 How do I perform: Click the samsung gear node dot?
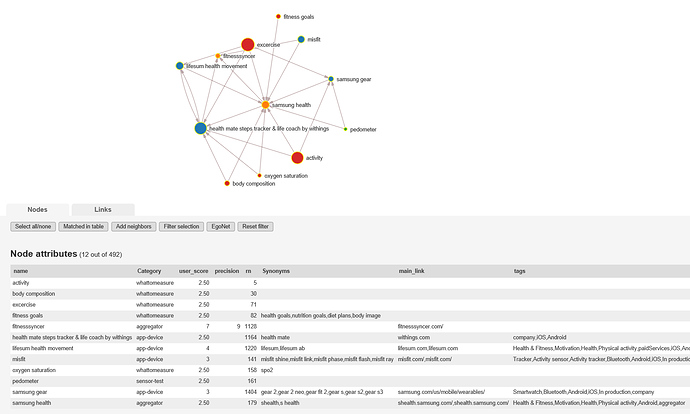pos(331,79)
